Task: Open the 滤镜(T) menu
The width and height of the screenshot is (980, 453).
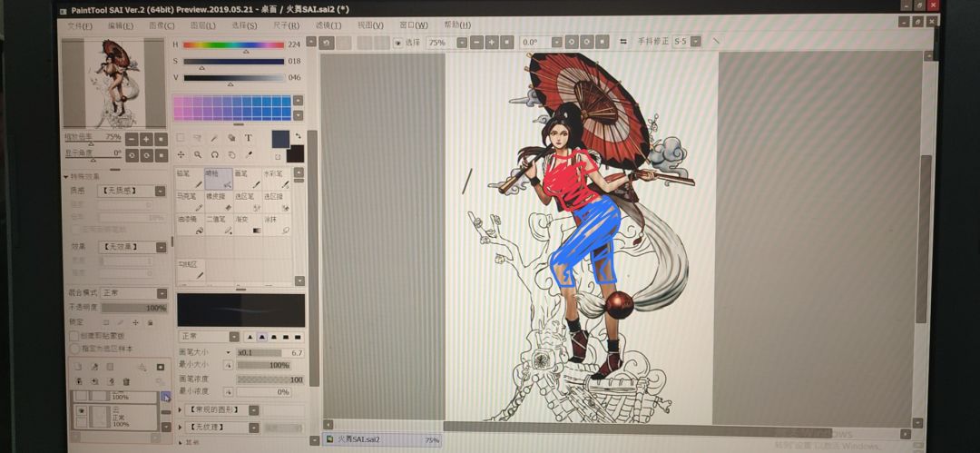Action: tap(328, 25)
